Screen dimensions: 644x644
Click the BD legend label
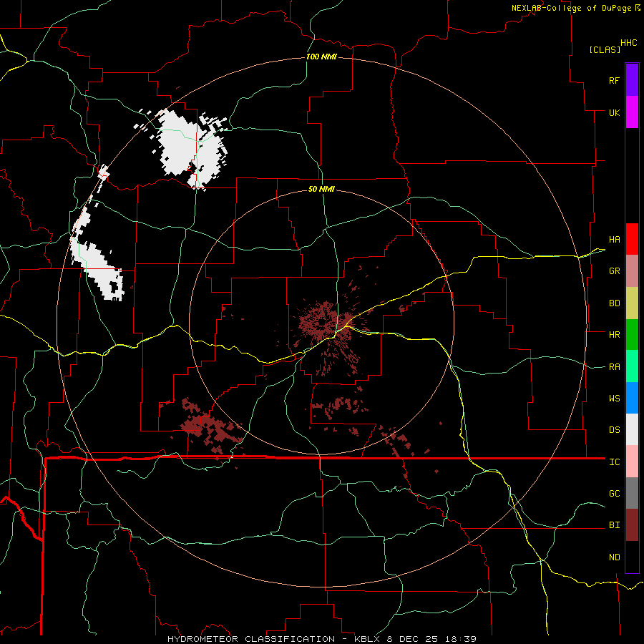point(614,303)
